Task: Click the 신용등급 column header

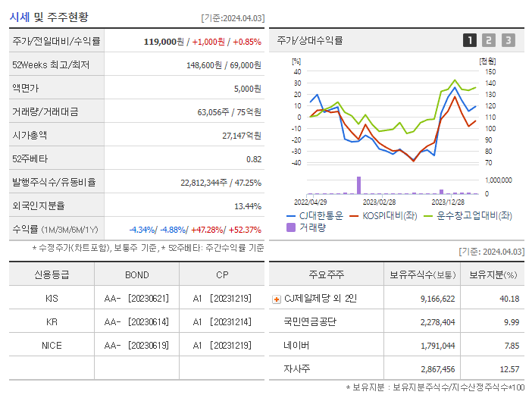Action: (x=52, y=275)
